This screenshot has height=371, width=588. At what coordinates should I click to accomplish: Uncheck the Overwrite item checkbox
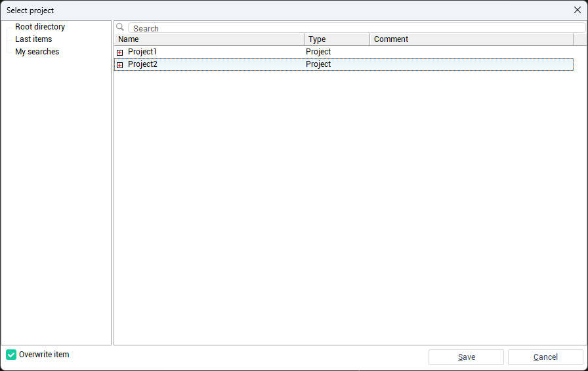tap(11, 355)
